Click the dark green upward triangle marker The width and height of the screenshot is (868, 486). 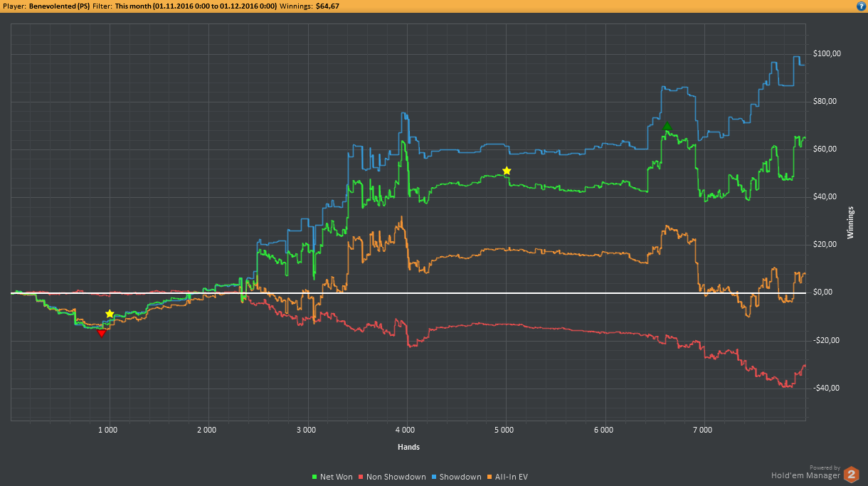point(667,127)
